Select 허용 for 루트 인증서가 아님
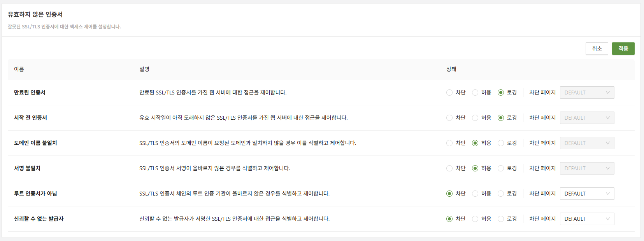 (475, 194)
